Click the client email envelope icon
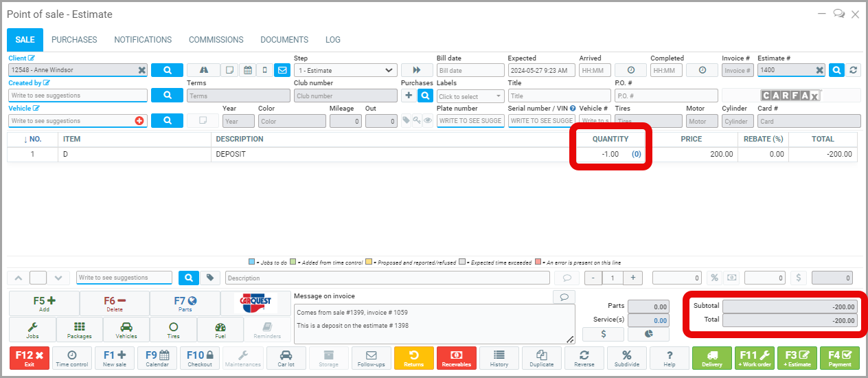Screen dimensions: 868x378 coord(282,70)
